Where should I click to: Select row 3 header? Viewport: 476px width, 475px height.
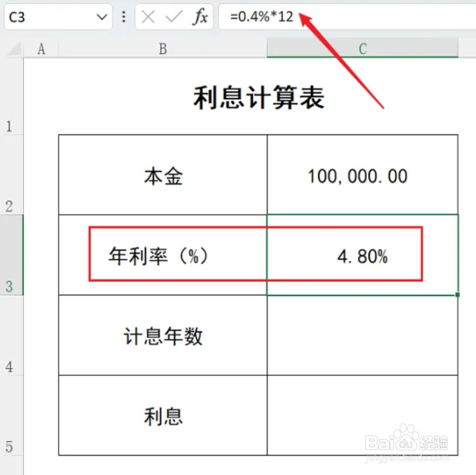tap(12, 255)
